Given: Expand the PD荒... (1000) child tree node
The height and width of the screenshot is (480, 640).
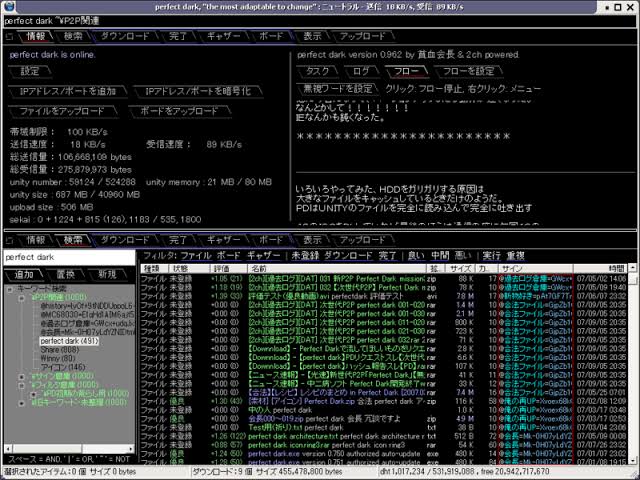Looking at the screenshot, I should pos(34,394).
